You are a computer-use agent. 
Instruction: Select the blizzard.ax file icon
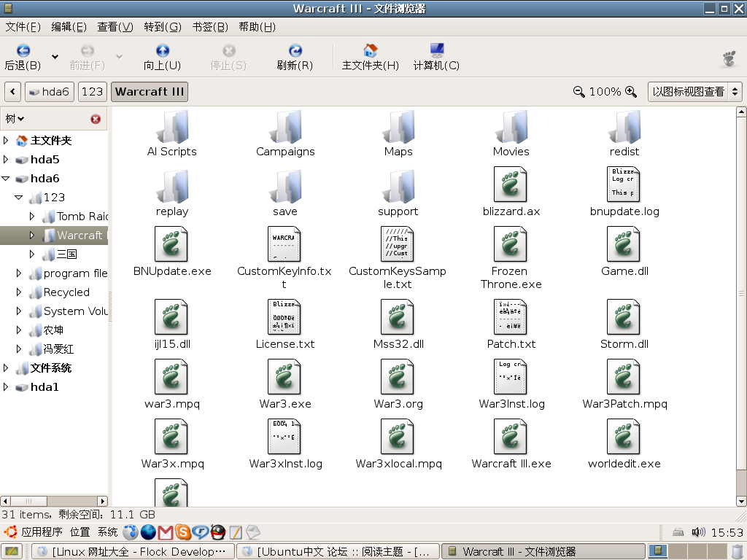[x=510, y=184]
